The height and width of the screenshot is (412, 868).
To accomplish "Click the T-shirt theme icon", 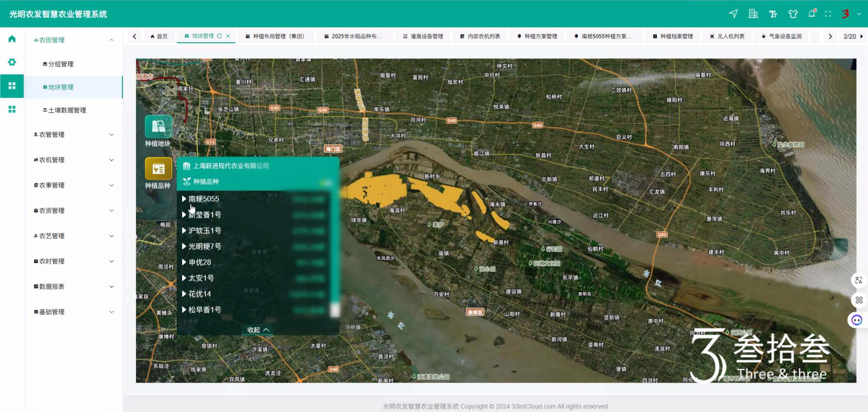I will [793, 14].
